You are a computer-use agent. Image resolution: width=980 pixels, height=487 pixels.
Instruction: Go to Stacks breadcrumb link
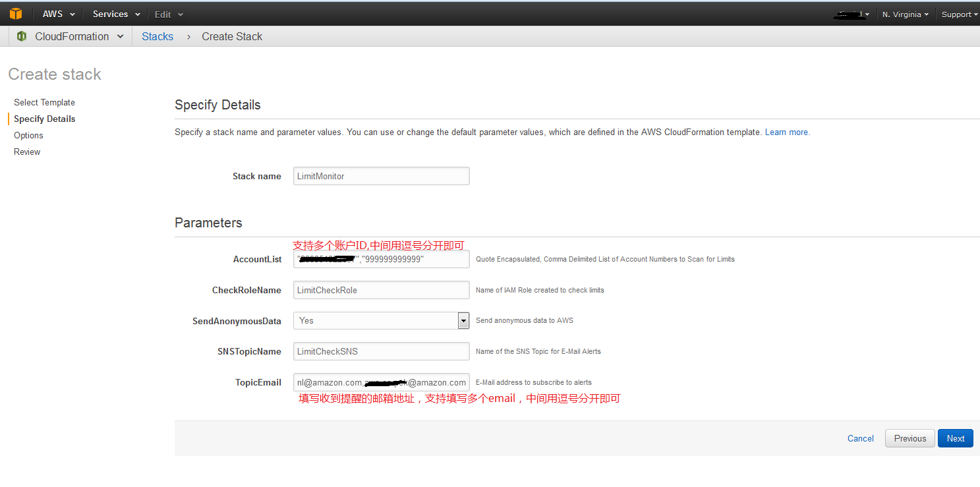pos(158,36)
